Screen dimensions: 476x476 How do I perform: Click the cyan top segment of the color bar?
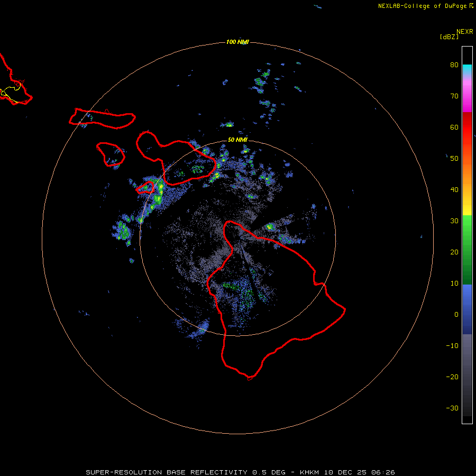467,70
